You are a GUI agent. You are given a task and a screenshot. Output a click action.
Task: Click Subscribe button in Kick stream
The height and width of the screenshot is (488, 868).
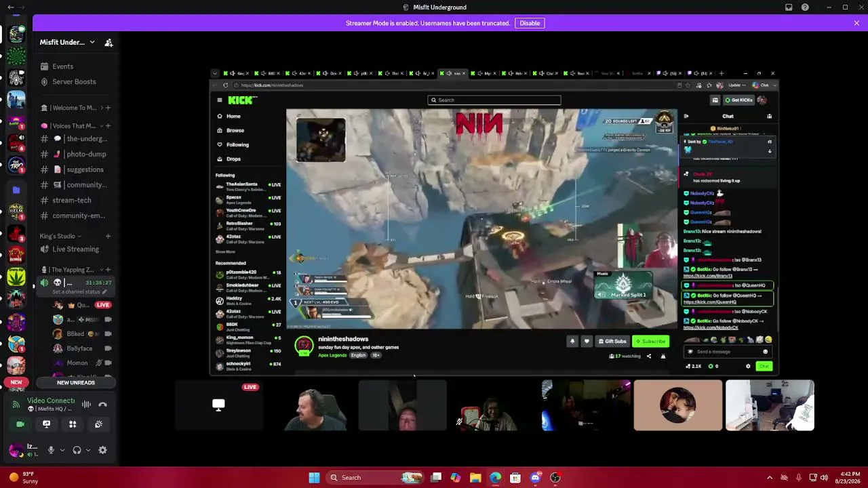[651, 342]
